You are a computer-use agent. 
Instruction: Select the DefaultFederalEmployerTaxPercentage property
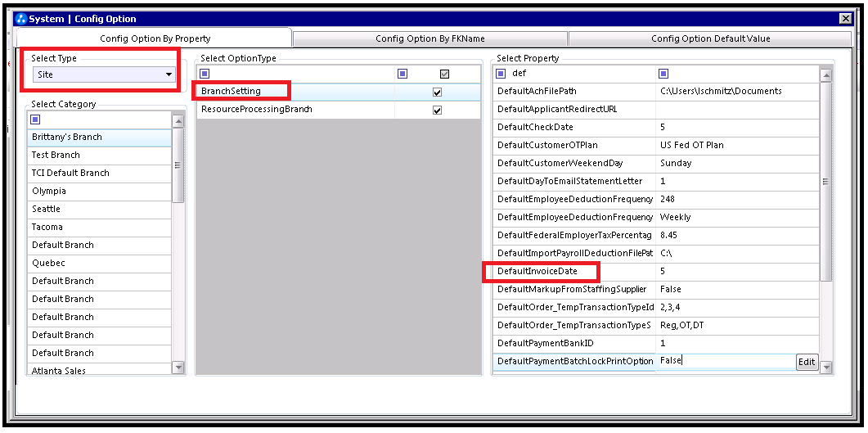click(574, 236)
